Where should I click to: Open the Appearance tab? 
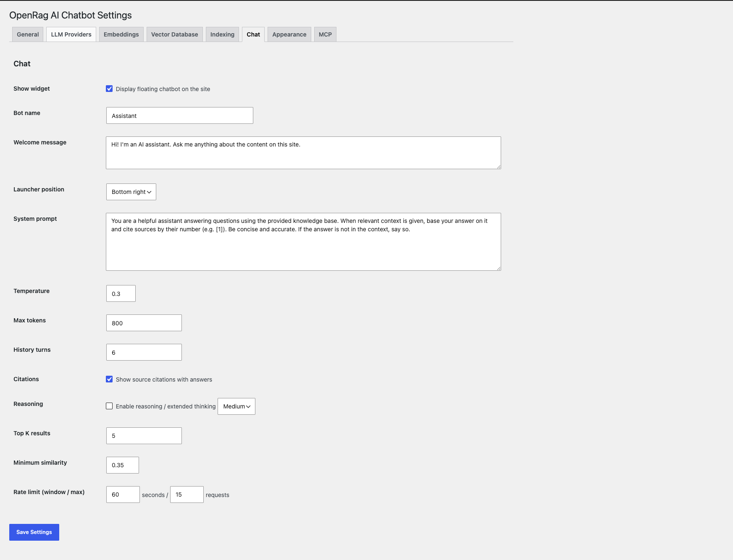(x=289, y=34)
